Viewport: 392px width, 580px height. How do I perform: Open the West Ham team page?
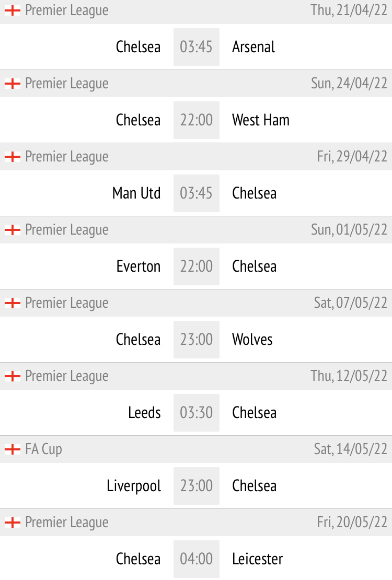click(x=260, y=120)
